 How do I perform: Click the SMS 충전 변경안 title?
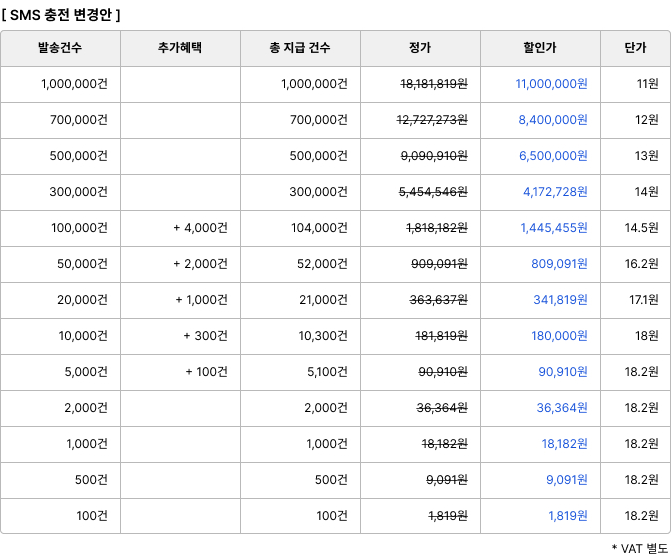61,14
